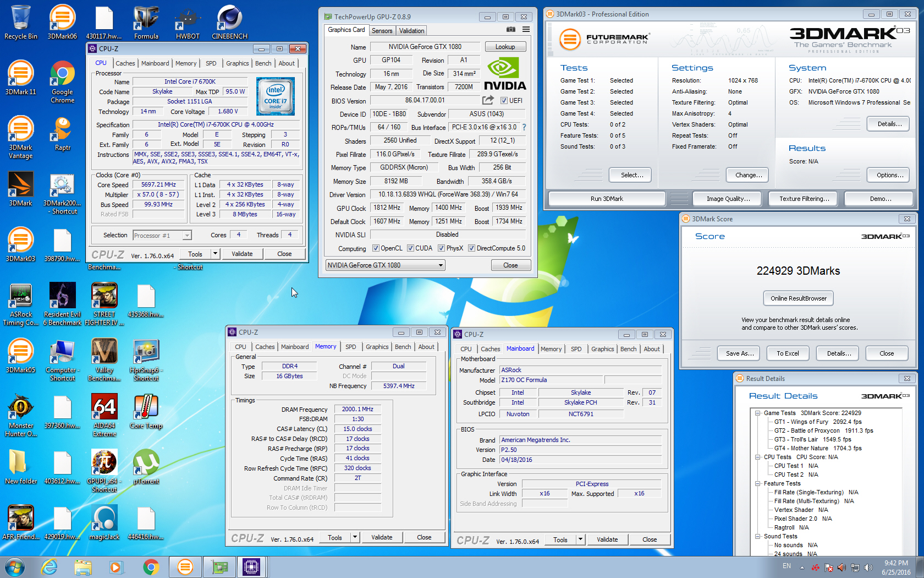
Task: Collapse the Sound Tests tree node
Action: [x=757, y=536]
